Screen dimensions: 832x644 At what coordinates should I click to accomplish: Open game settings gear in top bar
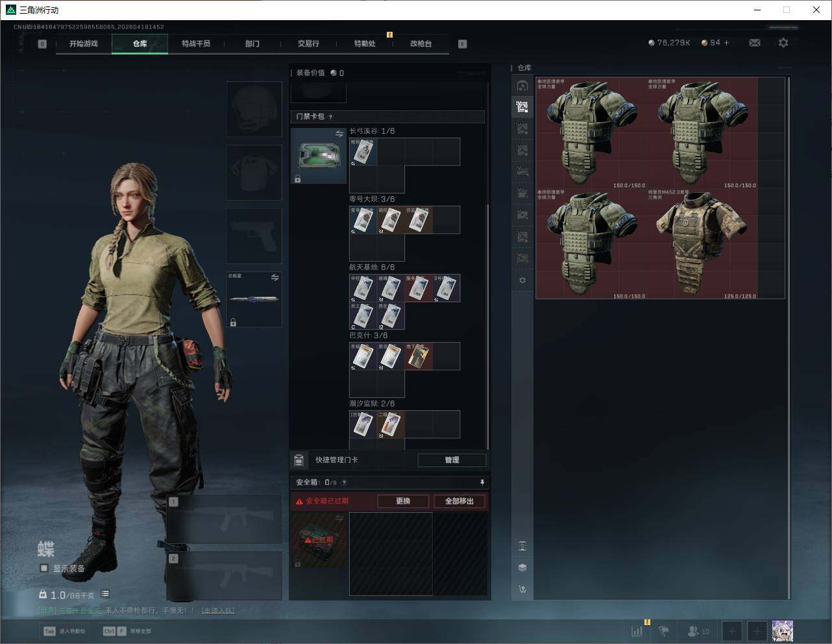click(783, 43)
